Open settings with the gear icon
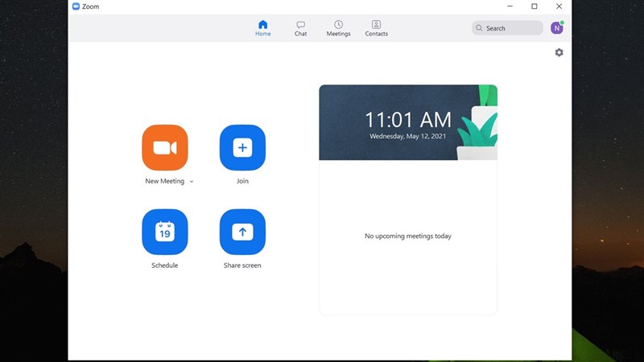This screenshot has width=644, height=362. coord(559,52)
